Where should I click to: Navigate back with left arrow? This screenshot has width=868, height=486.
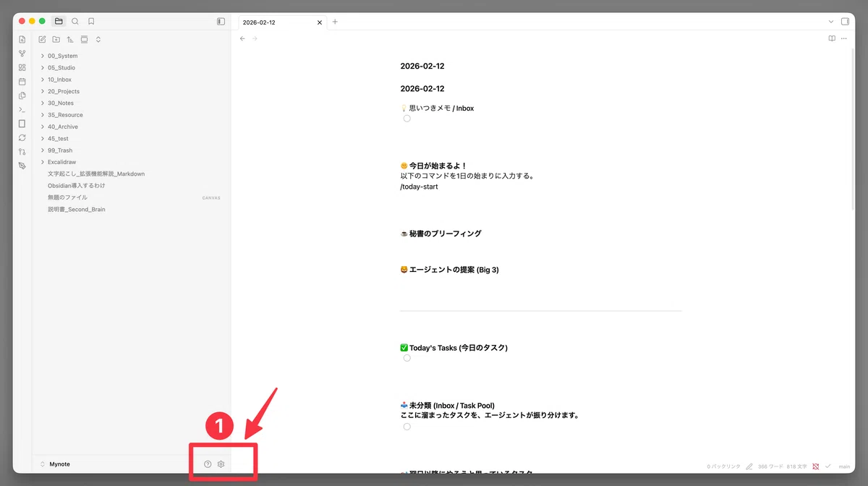click(242, 38)
